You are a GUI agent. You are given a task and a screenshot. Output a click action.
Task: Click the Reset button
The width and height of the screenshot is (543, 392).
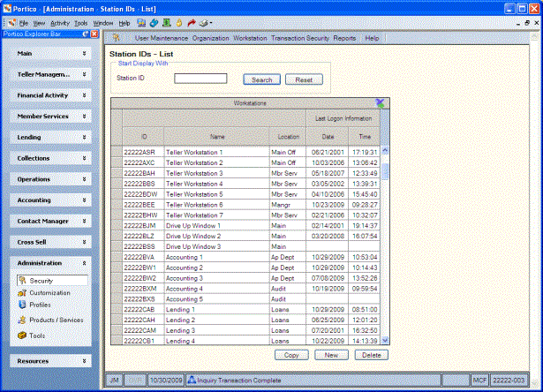point(304,79)
